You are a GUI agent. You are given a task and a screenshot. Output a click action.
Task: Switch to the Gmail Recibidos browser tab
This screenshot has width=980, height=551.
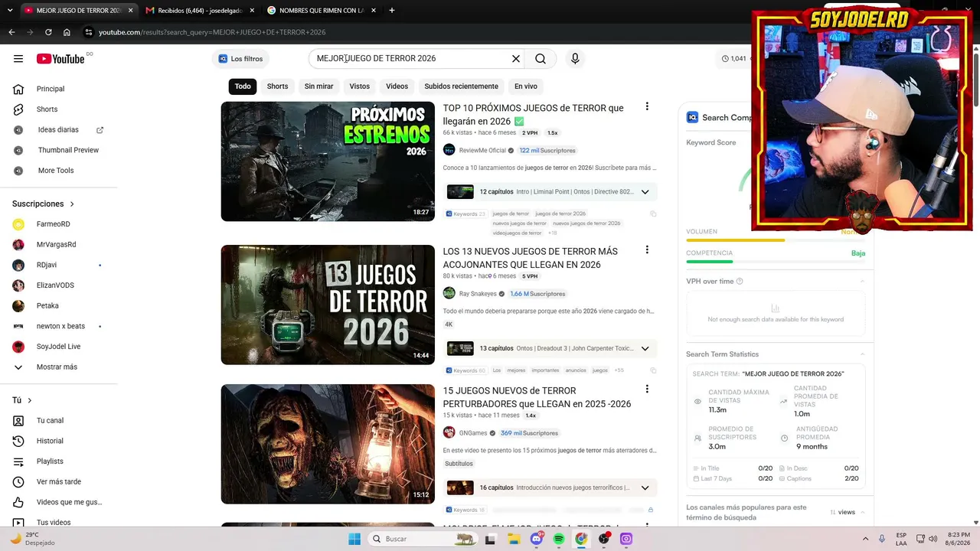198,11
